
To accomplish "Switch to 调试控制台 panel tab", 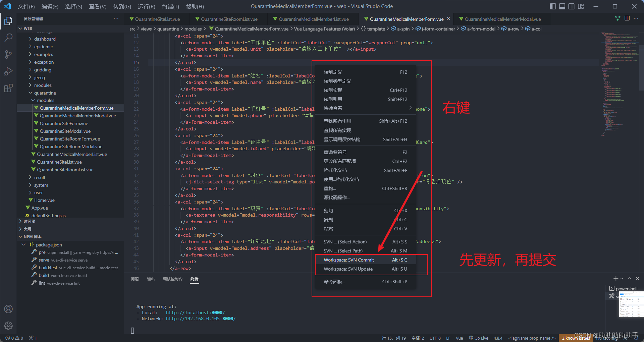I will (172, 279).
